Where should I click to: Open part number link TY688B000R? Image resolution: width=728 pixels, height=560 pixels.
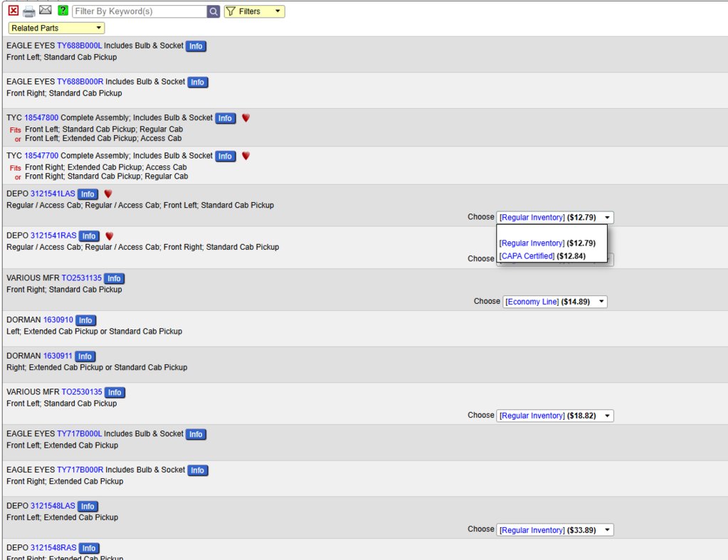(80, 81)
